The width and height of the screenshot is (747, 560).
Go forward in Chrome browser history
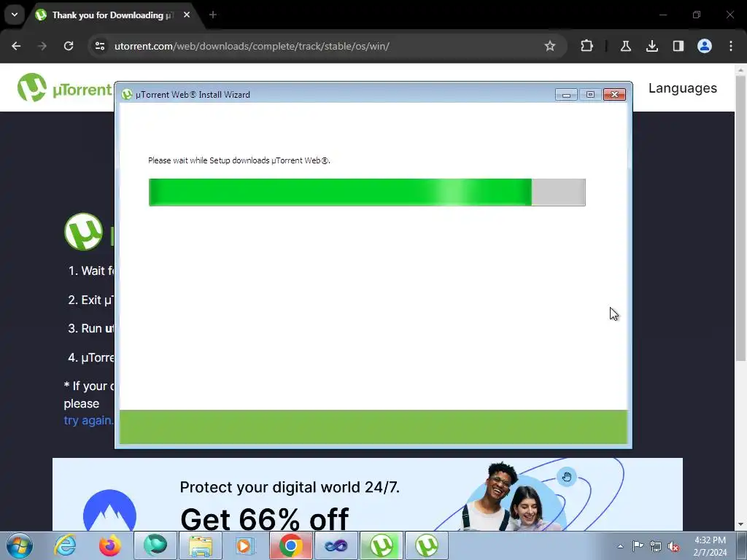point(42,46)
